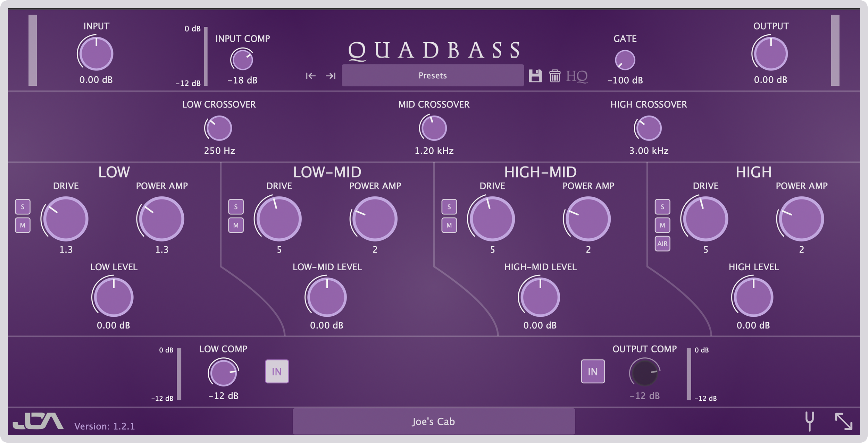Click the LOW band DRIVE knob
The height and width of the screenshot is (443, 868).
pos(66,219)
